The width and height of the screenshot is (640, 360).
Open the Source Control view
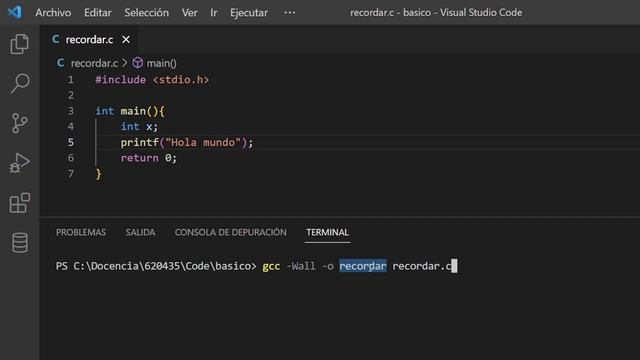19,123
